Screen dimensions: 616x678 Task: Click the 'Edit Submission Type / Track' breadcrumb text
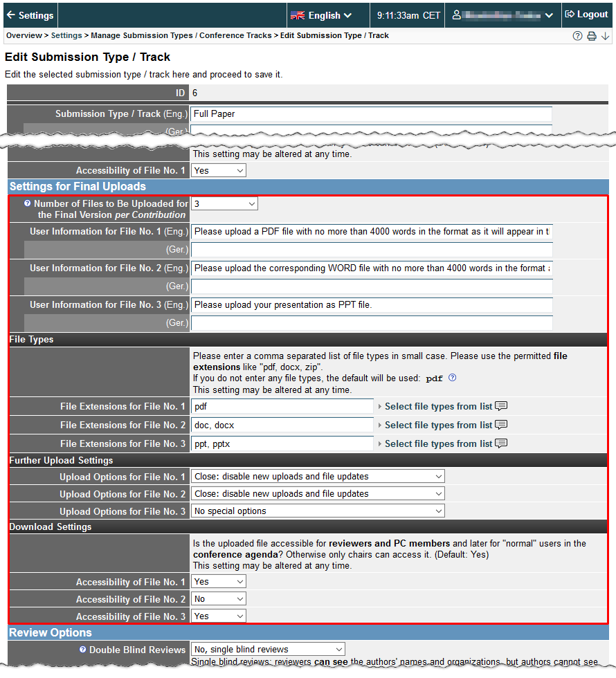click(334, 35)
